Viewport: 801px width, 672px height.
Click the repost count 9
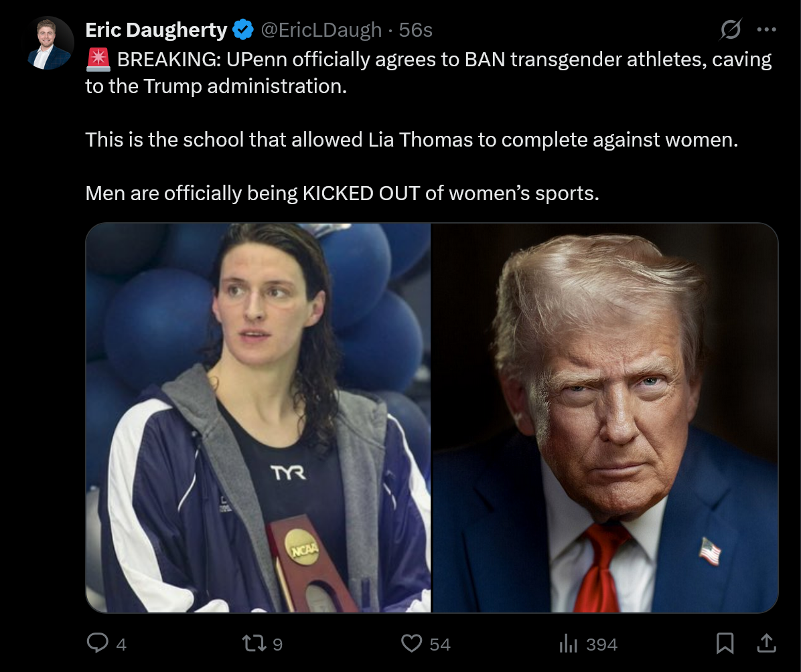click(x=277, y=645)
